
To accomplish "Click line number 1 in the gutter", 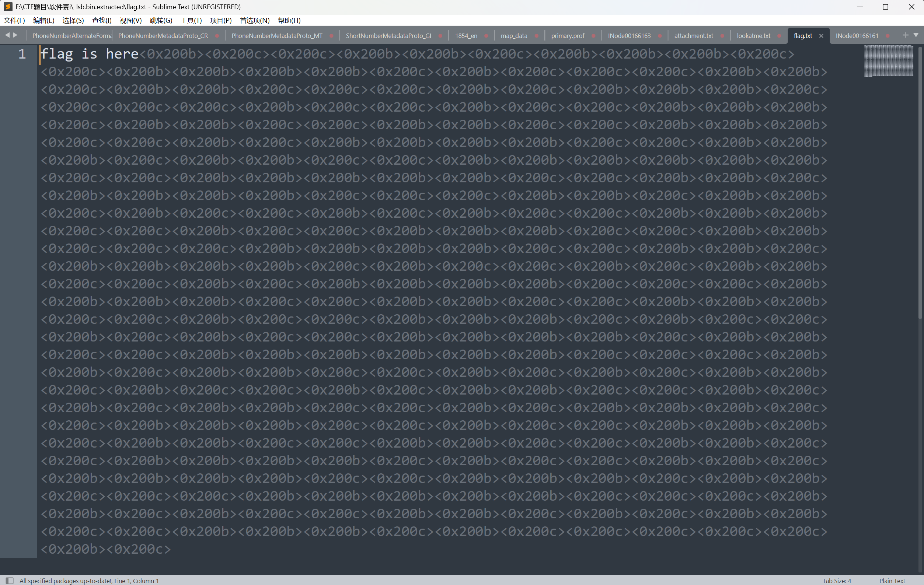I will [22, 54].
